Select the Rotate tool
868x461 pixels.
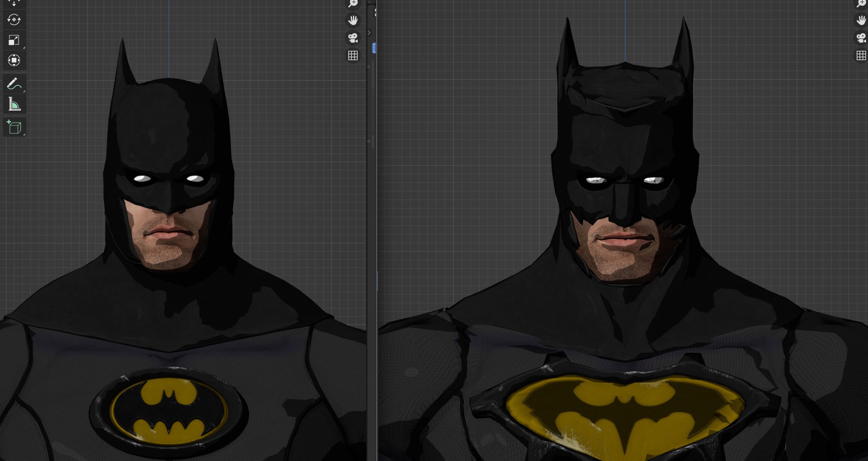tap(14, 20)
